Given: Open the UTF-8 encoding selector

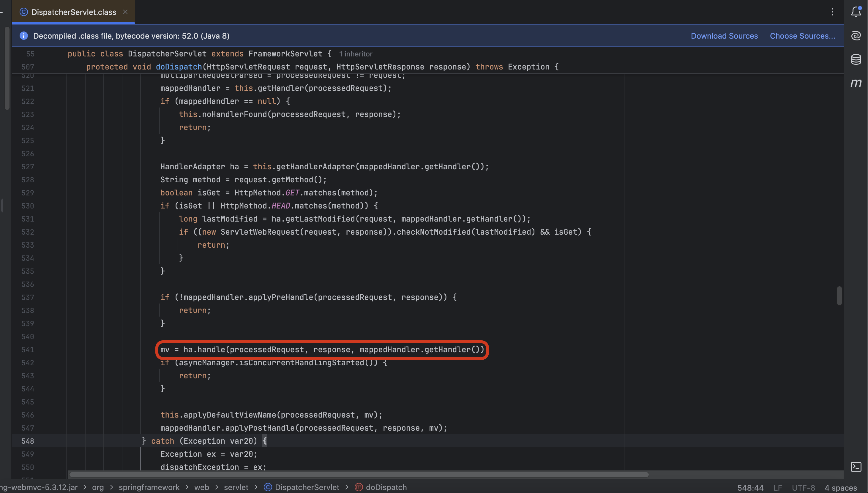Looking at the screenshot, I should click(x=803, y=488).
